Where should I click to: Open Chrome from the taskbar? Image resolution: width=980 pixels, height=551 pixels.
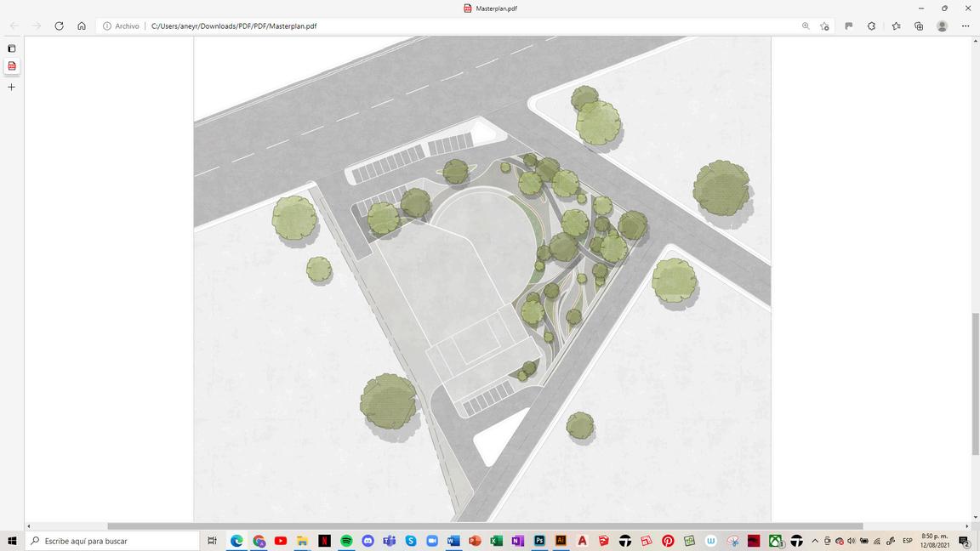click(259, 541)
